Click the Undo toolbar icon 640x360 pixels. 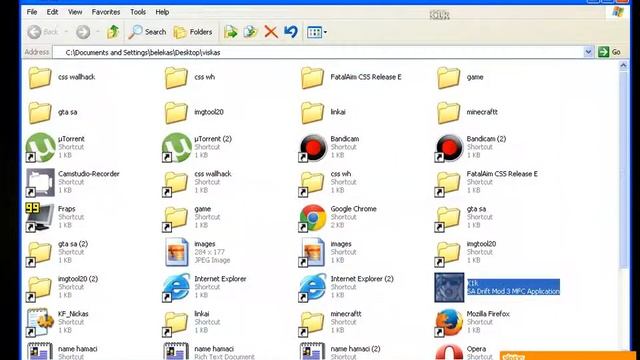coord(291,32)
